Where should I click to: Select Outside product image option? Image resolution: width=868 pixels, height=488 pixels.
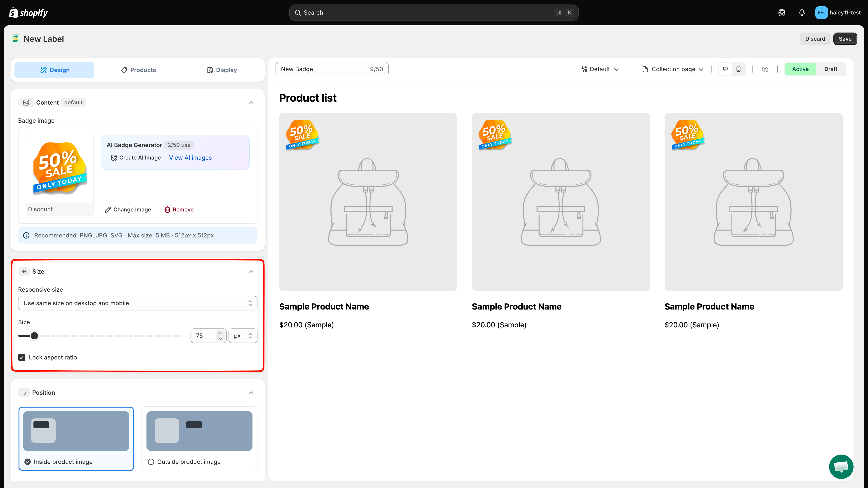pyautogui.click(x=199, y=439)
